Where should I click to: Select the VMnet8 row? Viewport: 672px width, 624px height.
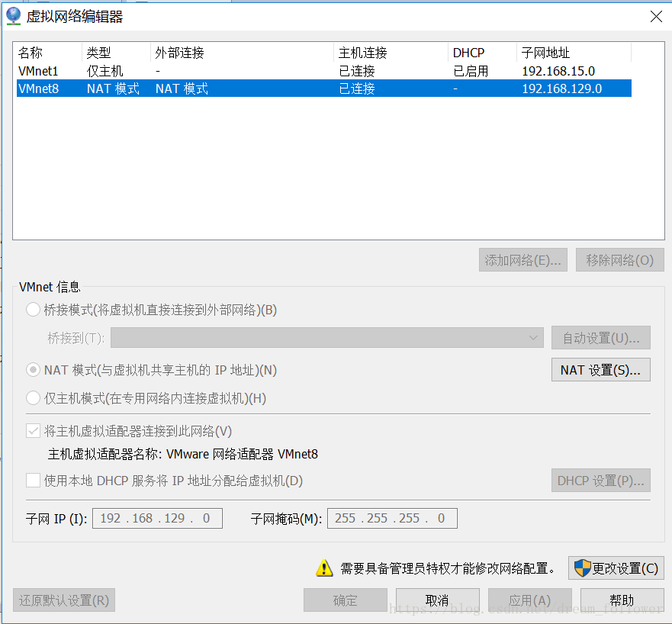[x=324, y=88]
